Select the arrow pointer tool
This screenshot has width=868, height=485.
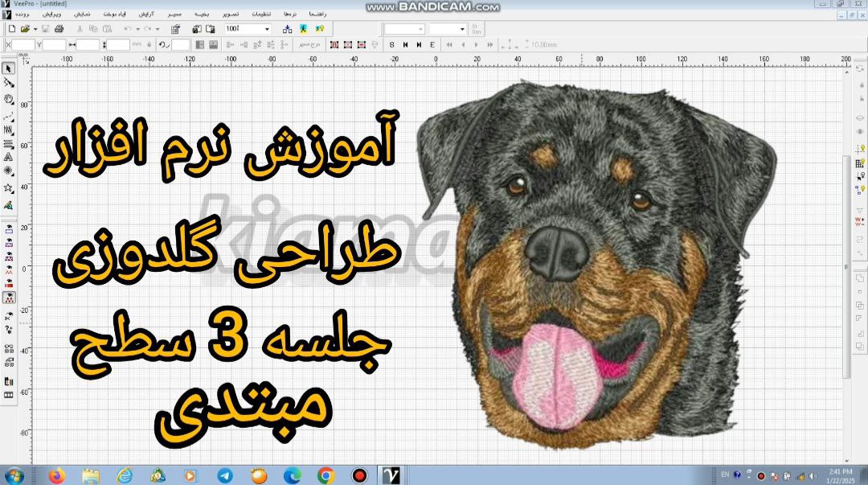(x=9, y=68)
